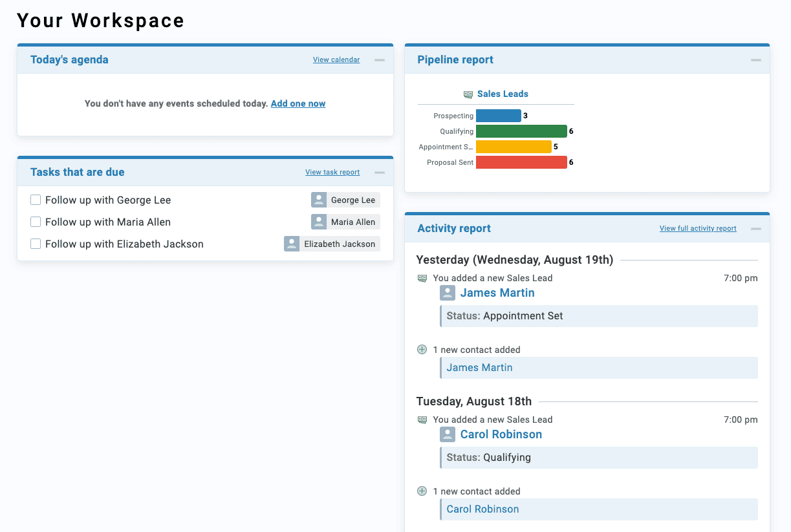Viewport: 791px width, 532px height.
Task: Mark Follow up with Maria Allen complete
Action: [36, 222]
